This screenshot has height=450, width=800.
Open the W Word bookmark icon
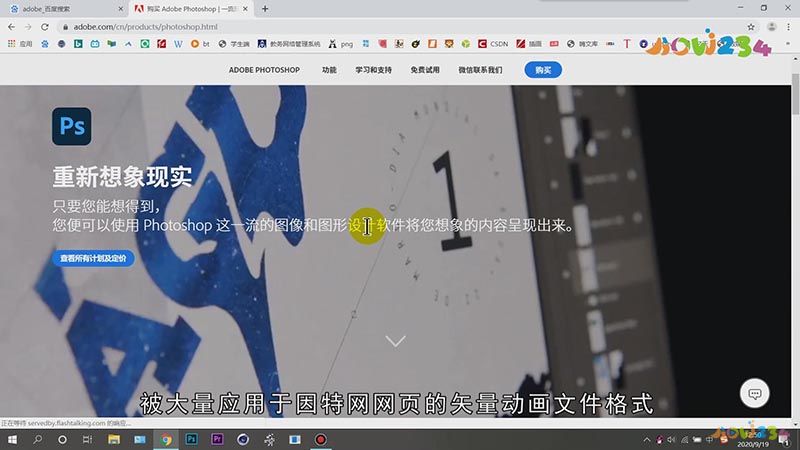(178, 44)
